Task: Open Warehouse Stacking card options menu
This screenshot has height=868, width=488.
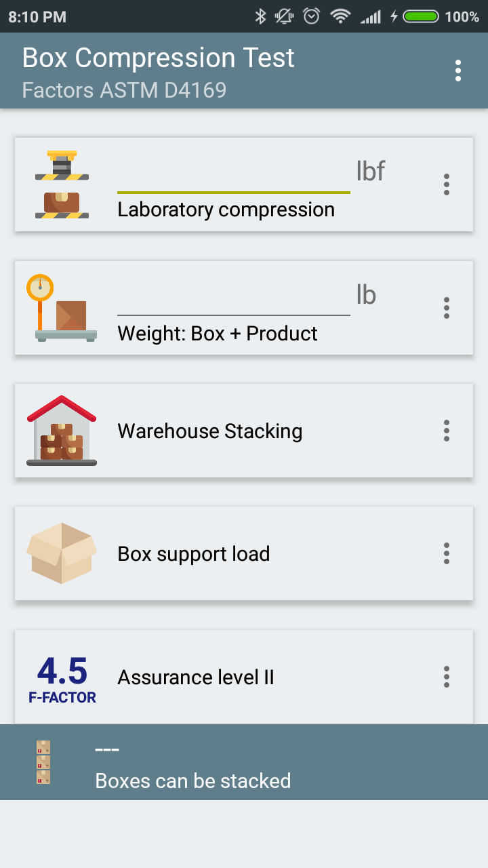Action: pyautogui.click(x=446, y=431)
